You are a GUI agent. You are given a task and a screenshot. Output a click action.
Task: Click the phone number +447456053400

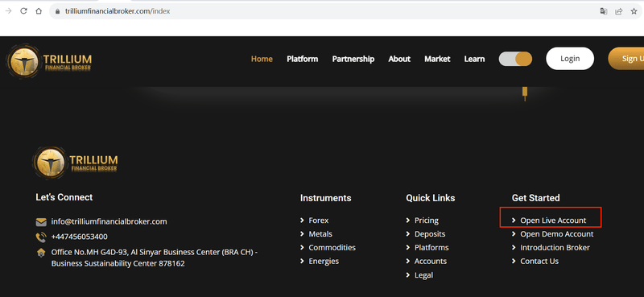click(x=79, y=237)
